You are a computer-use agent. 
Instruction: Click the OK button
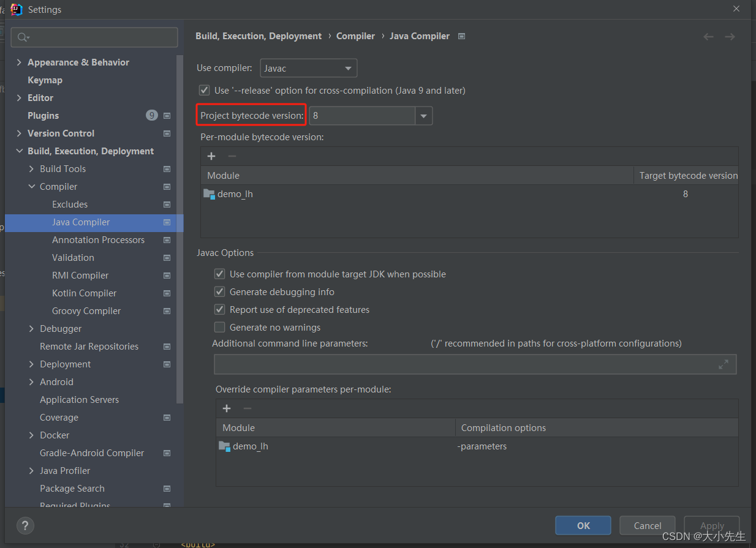583,525
